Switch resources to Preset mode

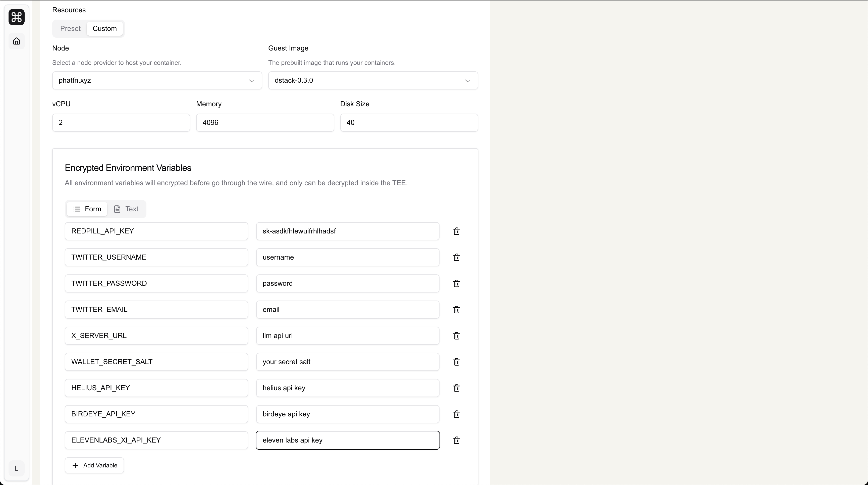coord(70,29)
